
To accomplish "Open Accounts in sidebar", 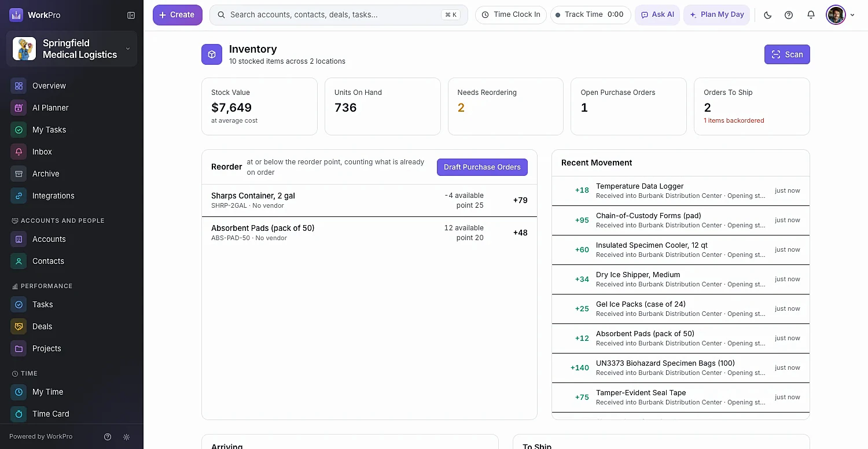I will [x=72, y=239].
